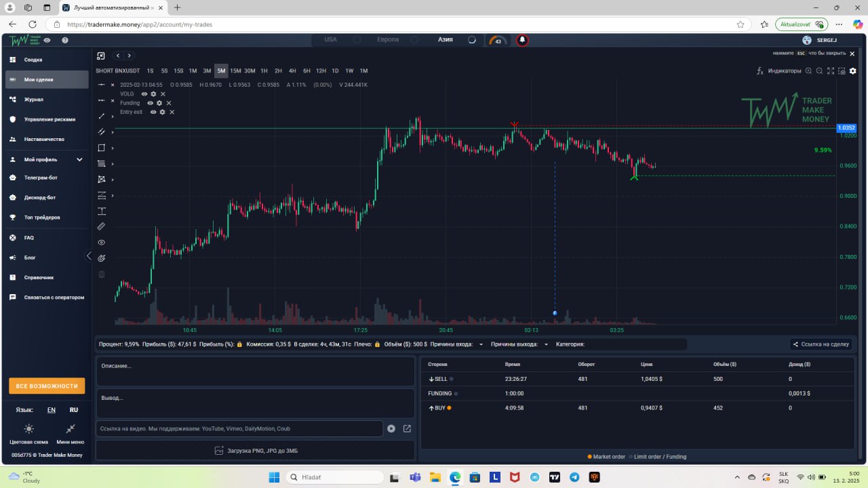Open VOLG indicator settings gear
The height and width of the screenshot is (488, 868).
[x=153, y=94]
